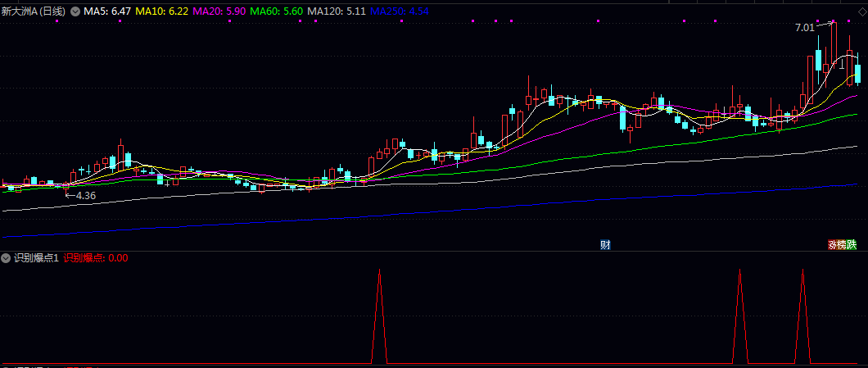Click the small 1 marker beside candles
868x368 pixels.
[x=842, y=65]
